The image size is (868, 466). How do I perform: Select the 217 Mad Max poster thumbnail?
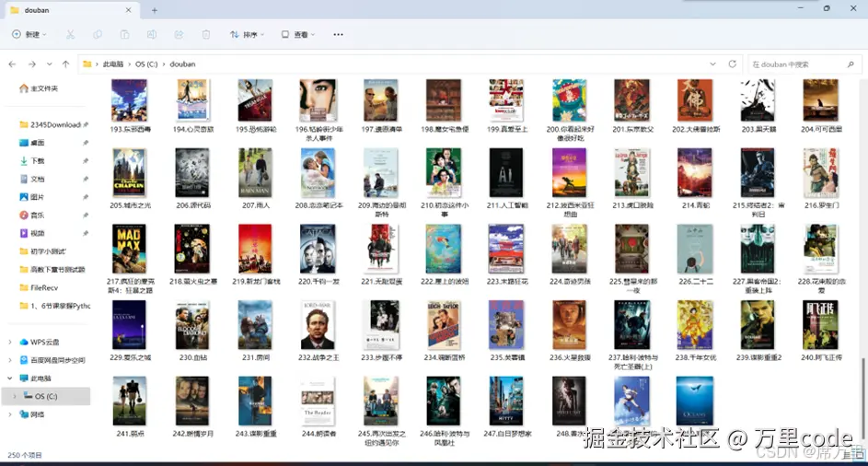coord(129,249)
